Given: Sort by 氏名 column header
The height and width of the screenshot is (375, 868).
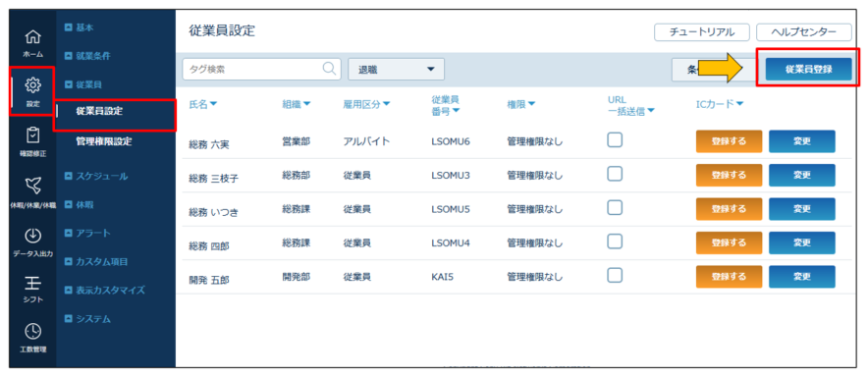Looking at the screenshot, I should (202, 104).
